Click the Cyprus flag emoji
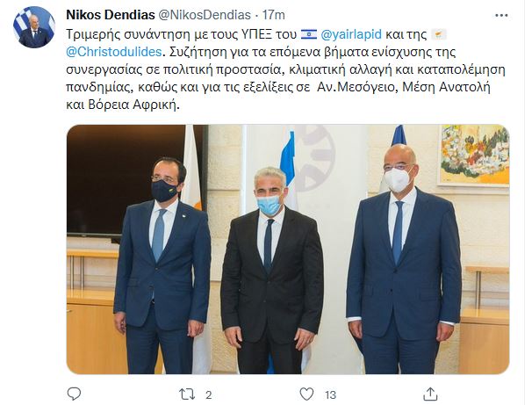This screenshot has width=532, height=405. coord(439,34)
